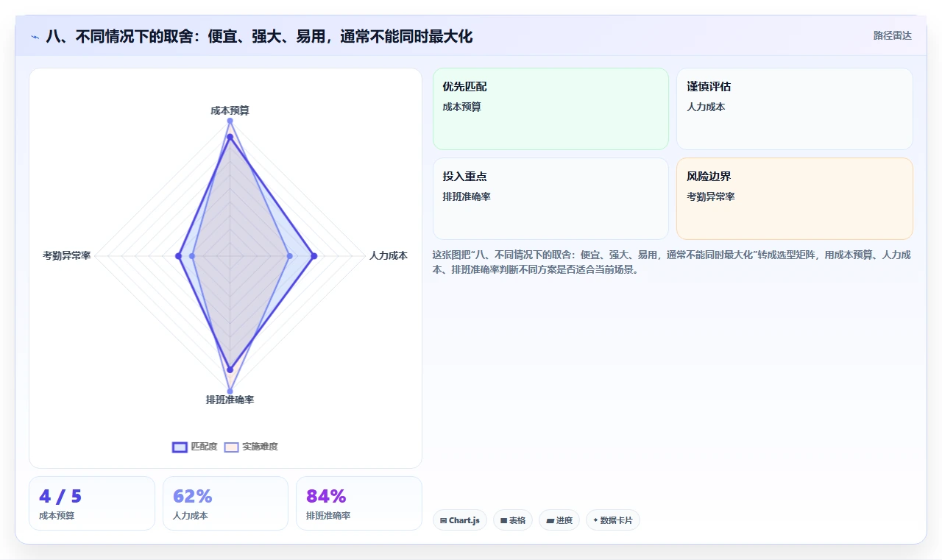Select the 投入重点 card
942x560 pixels.
550,199
